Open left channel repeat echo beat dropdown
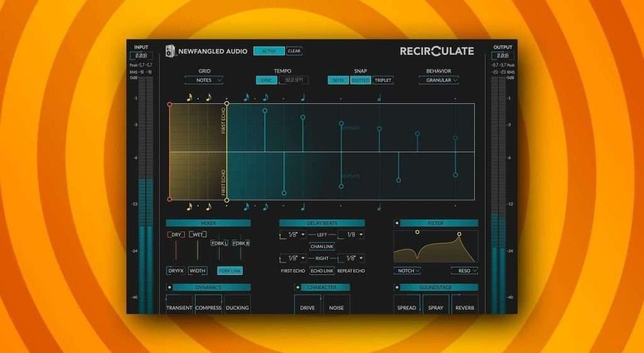This screenshot has height=353, width=644. (351, 234)
